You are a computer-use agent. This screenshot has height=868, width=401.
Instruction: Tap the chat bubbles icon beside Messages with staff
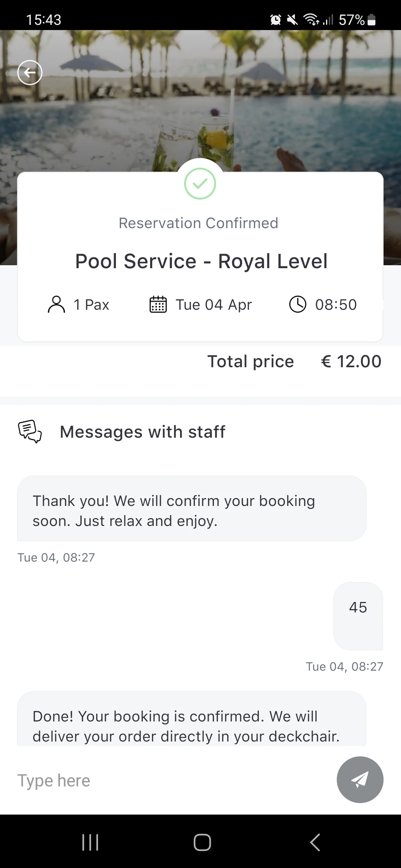coord(30,431)
